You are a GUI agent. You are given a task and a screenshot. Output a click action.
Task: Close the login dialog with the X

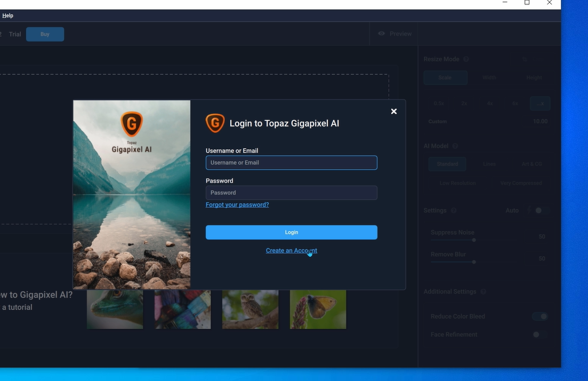click(394, 112)
